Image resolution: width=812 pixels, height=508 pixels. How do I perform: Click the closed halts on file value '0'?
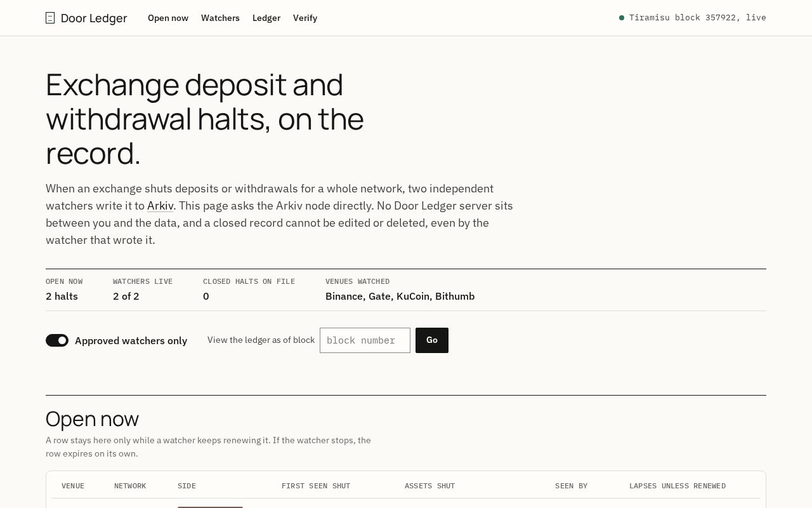pyautogui.click(x=206, y=296)
